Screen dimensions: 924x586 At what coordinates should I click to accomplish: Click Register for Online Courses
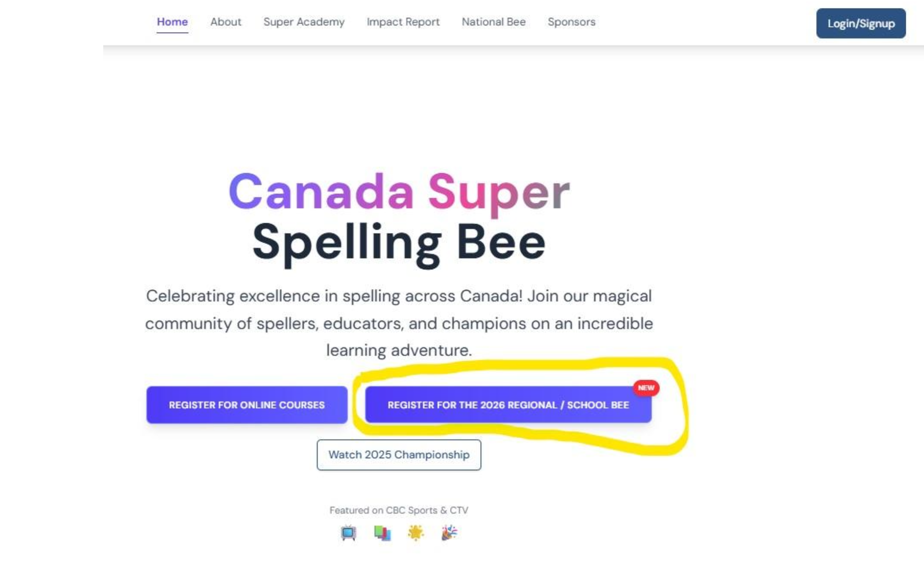tap(247, 405)
